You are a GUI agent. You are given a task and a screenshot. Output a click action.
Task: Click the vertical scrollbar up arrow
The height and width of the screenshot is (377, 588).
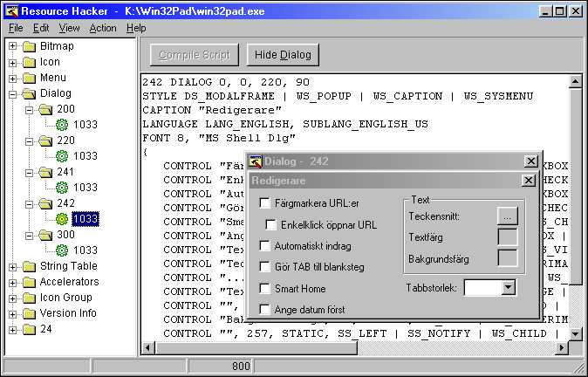pos(575,81)
